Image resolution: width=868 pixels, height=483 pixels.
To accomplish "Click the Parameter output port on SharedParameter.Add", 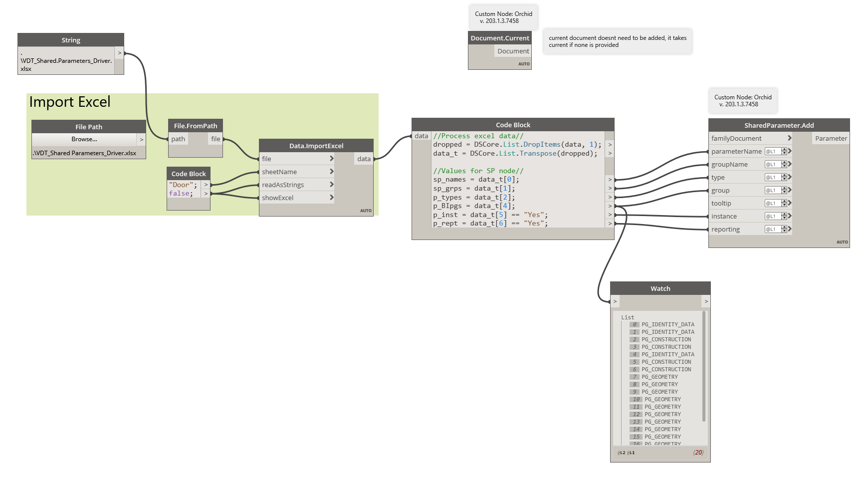I will click(830, 138).
